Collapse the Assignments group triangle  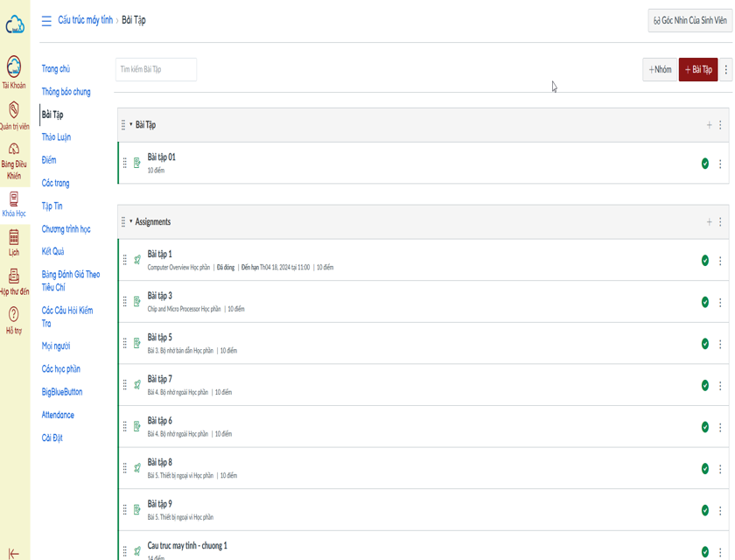pos(131,222)
